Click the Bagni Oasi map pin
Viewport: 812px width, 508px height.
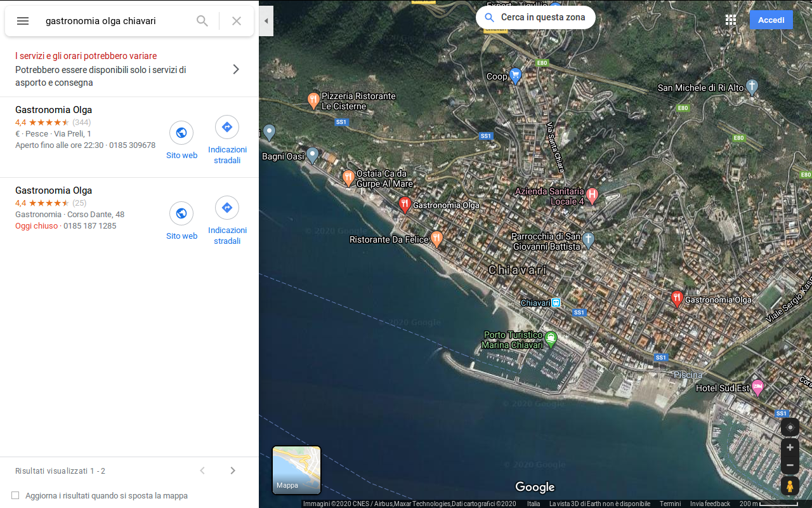pos(312,156)
